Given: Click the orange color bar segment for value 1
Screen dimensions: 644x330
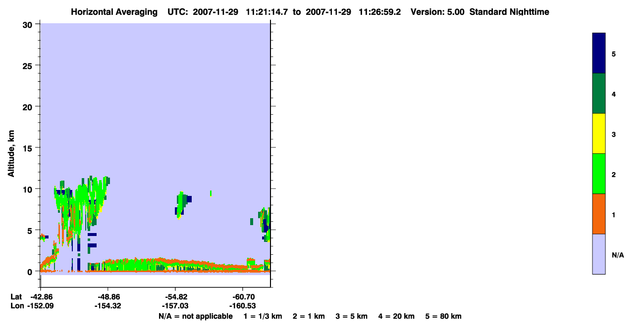Looking at the screenshot, I should pyautogui.click(x=599, y=214).
